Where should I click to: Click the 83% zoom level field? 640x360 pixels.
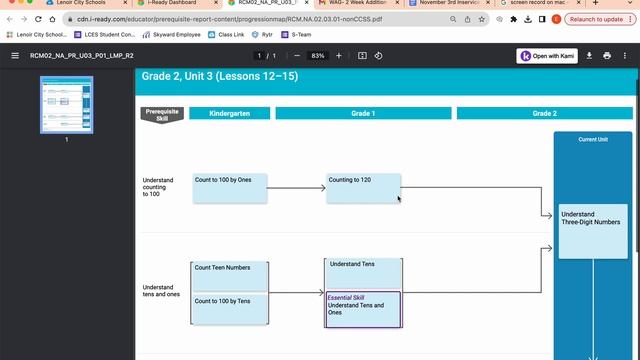pyautogui.click(x=318, y=56)
